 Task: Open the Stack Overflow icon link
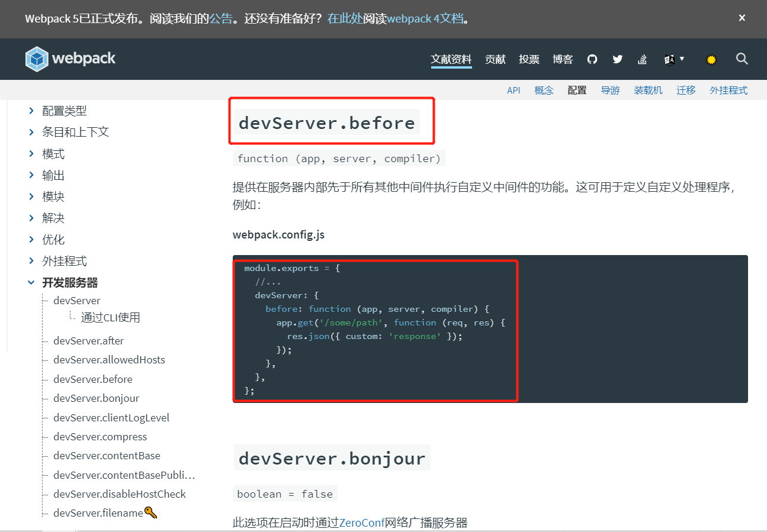tap(642, 59)
